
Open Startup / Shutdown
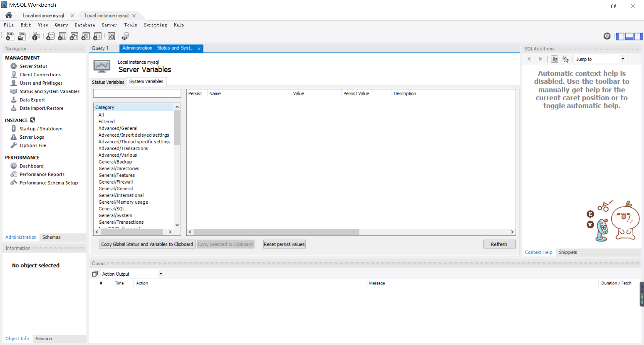click(x=41, y=129)
